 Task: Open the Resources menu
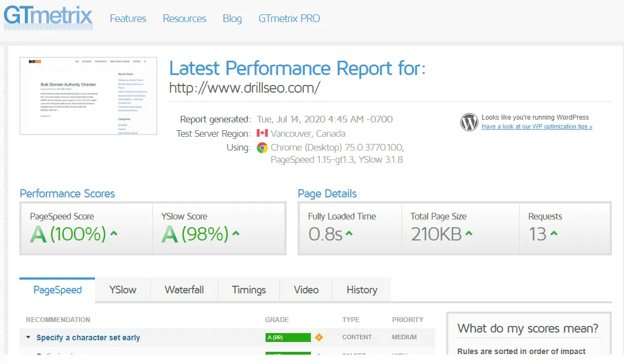click(184, 19)
